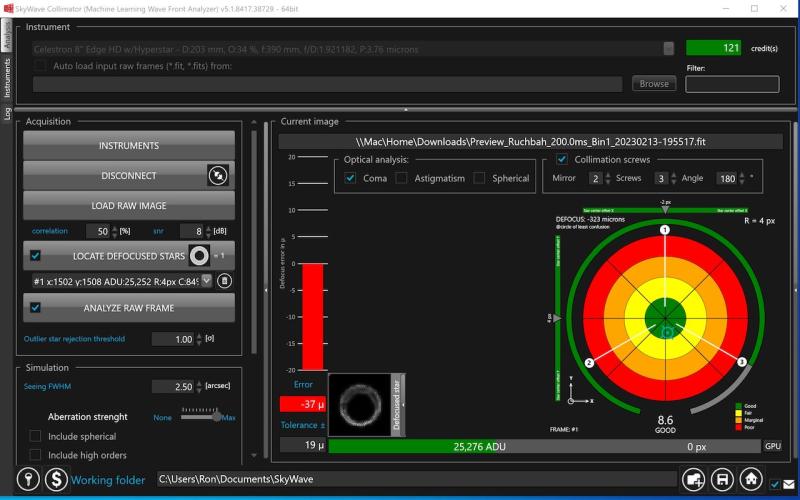Viewport: 800px width, 500px height.
Task: Click the connection icon on DISCONNECT
Action: point(218,176)
